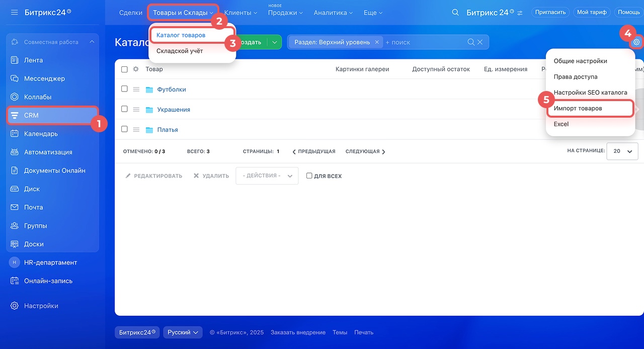Click the Календарь calendar icon
The height and width of the screenshot is (349, 644).
[x=15, y=134]
